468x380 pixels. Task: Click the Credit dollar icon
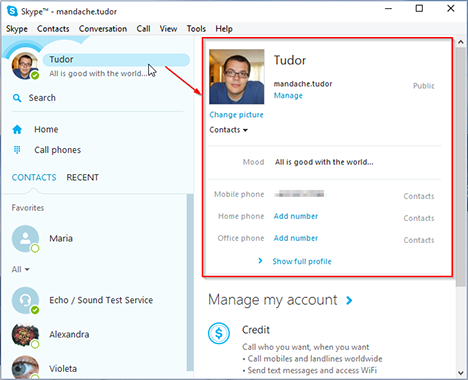tap(219, 333)
